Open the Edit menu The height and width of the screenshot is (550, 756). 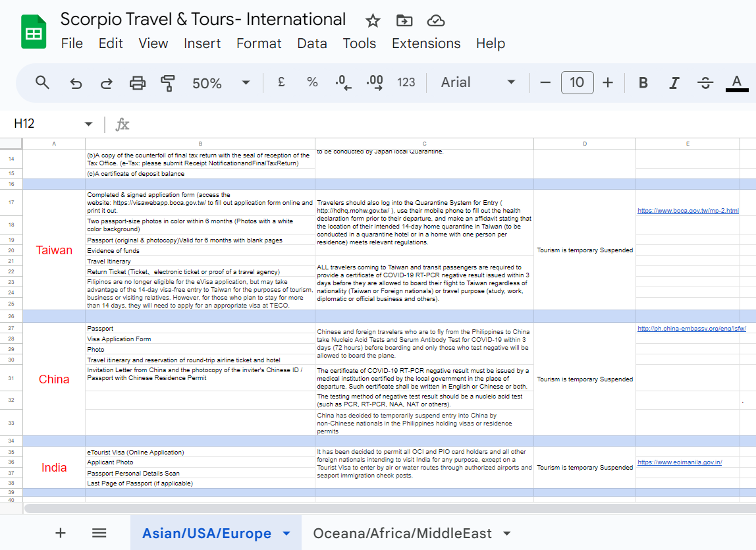coord(111,43)
